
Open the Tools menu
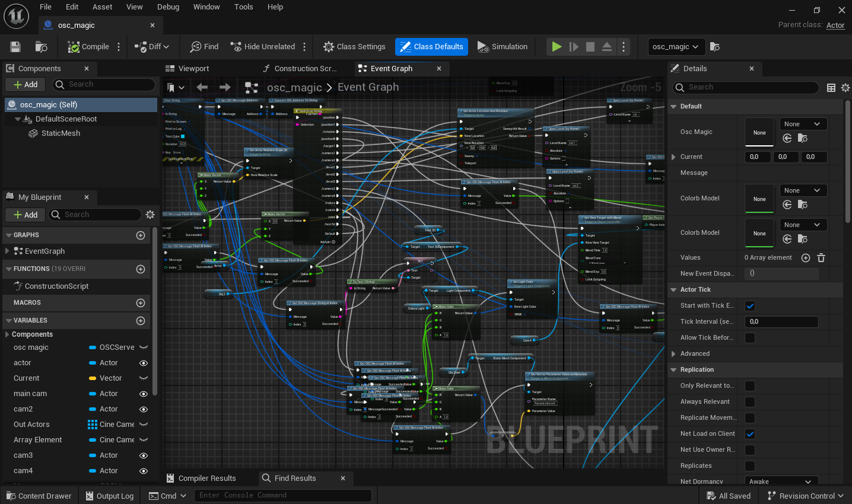[244, 7]
